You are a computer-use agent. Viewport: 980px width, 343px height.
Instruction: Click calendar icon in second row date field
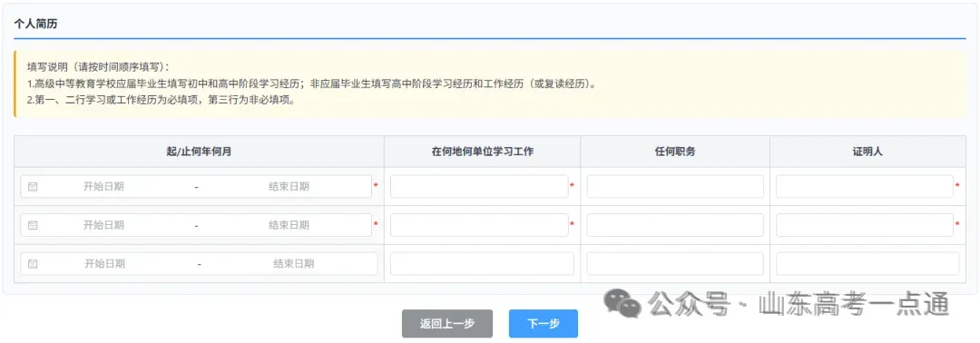point(34,225)
